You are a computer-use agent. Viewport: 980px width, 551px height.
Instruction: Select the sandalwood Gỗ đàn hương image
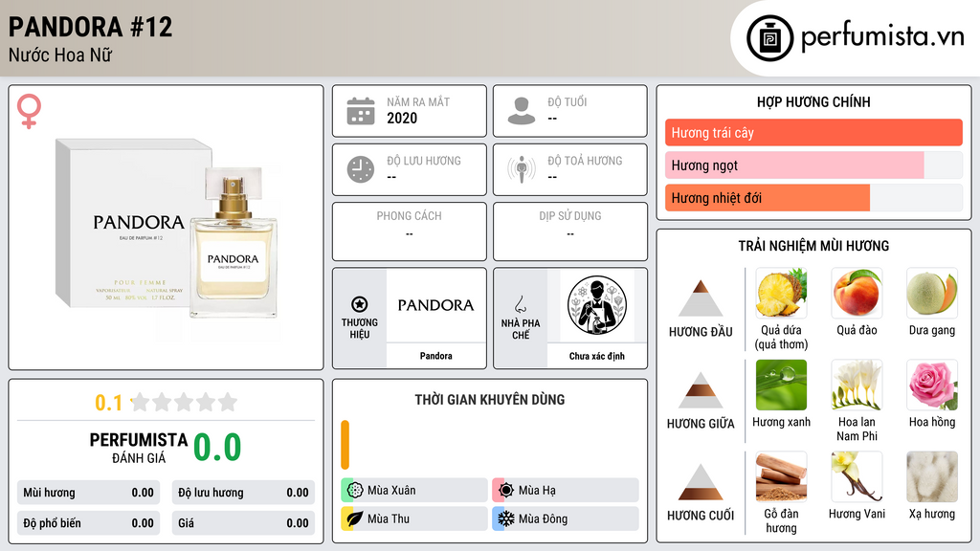[x=781, y=476]
